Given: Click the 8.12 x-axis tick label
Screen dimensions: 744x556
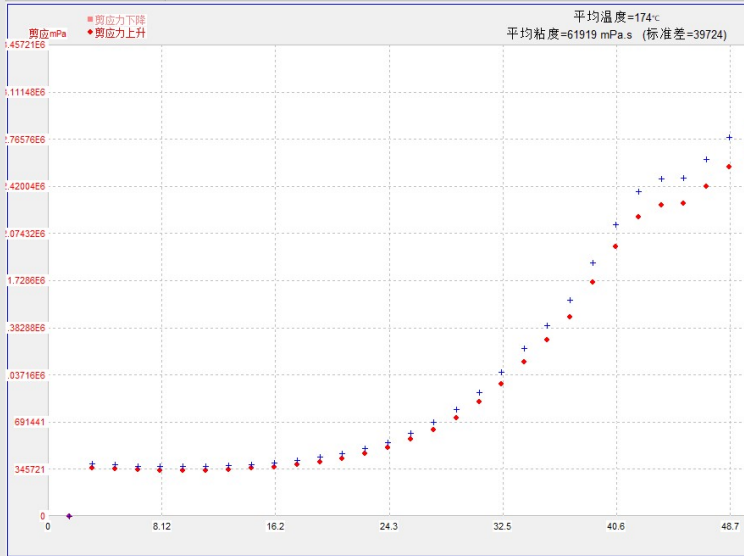Looking at the screenshot, I should [x=162, y=526].
